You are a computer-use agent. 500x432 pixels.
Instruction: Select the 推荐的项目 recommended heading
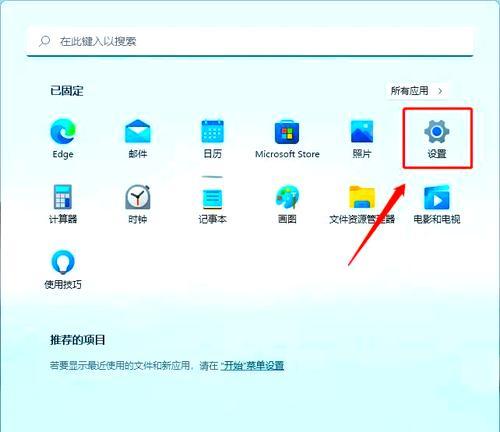click(78, 340)
